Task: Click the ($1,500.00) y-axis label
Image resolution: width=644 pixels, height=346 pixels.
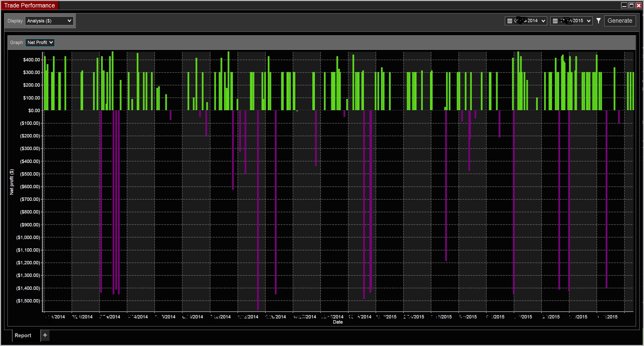Action: tap(28, 301)
